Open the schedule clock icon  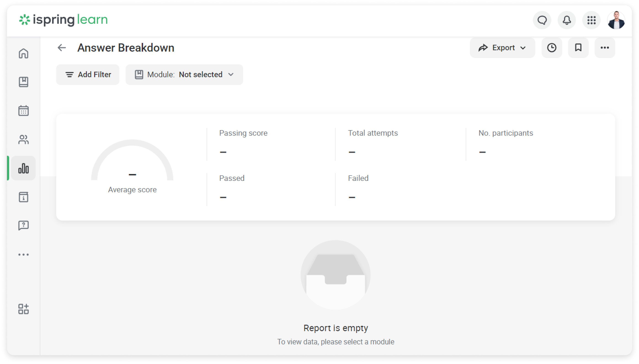552,48
